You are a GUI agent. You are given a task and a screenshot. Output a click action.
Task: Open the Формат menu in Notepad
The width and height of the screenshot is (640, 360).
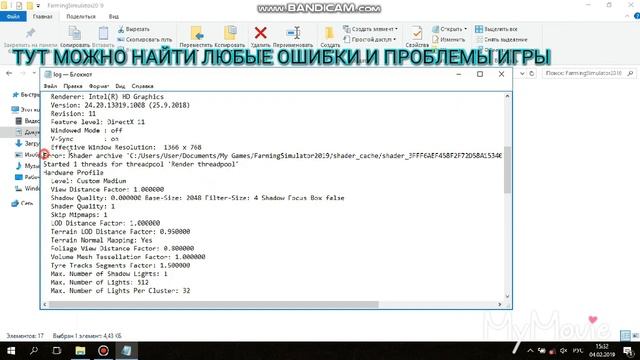click(x=99, y=86)
